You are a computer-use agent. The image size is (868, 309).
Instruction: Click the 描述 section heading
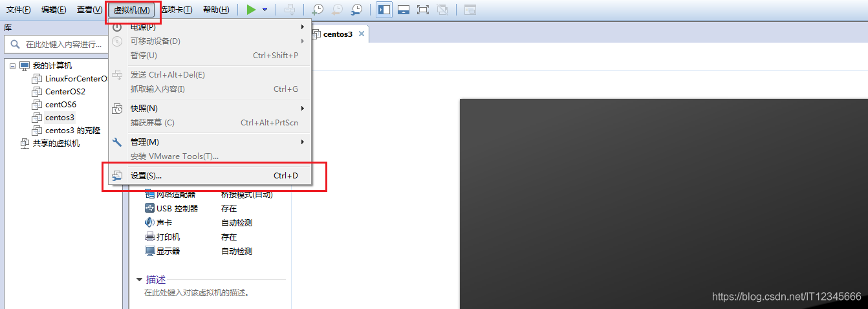tap(156, 280)
